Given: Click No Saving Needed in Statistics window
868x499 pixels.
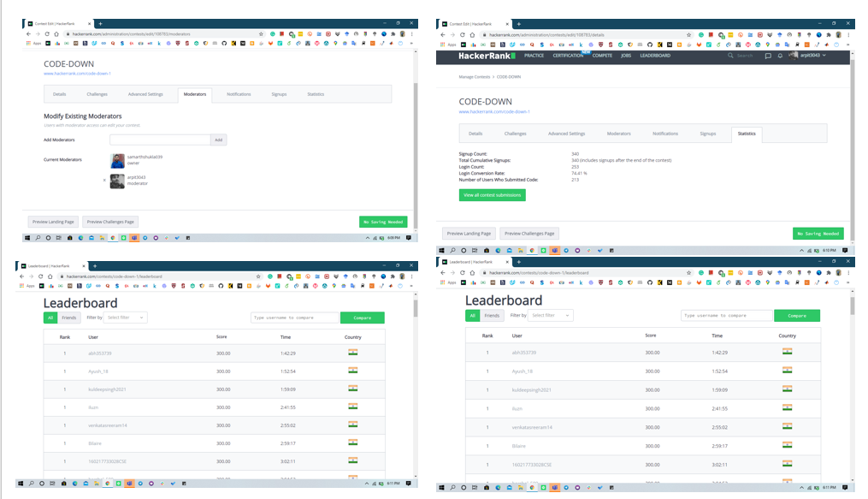Looking at the screenshot, I should [818, 234].
